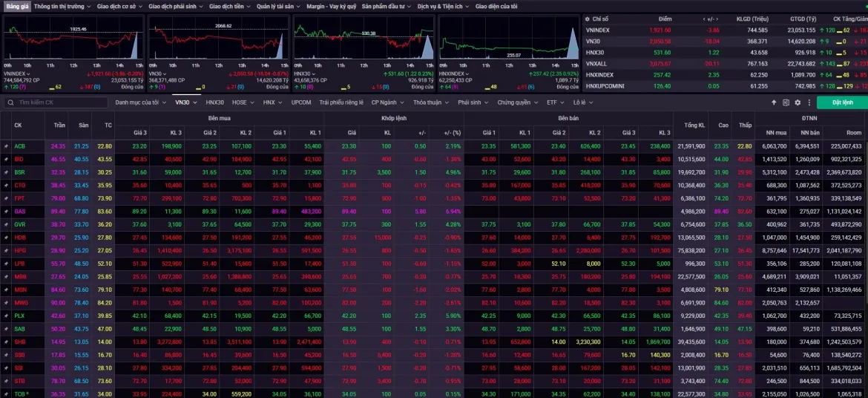Image resolution: width=868 pixels, height=398 pixels.
Task: Expand Giao dịch tiền menu
Action: coord(231,7)
